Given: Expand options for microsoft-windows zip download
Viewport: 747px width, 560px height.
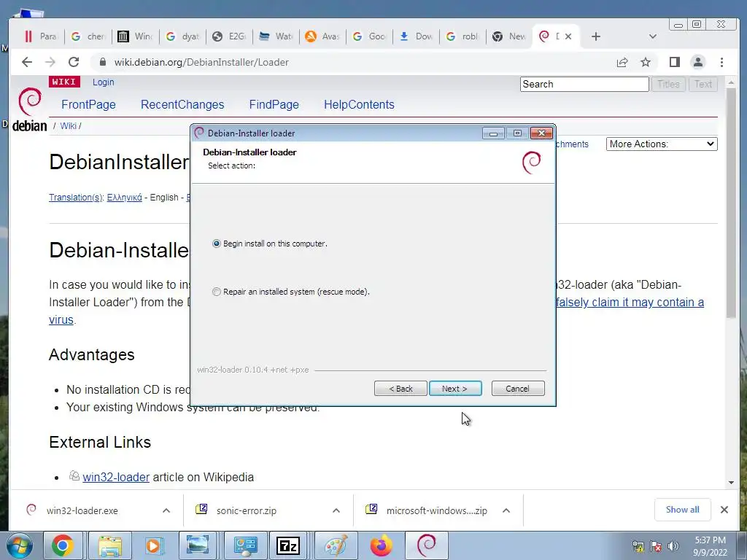Looking at the screenshot, I should (506, 510).
